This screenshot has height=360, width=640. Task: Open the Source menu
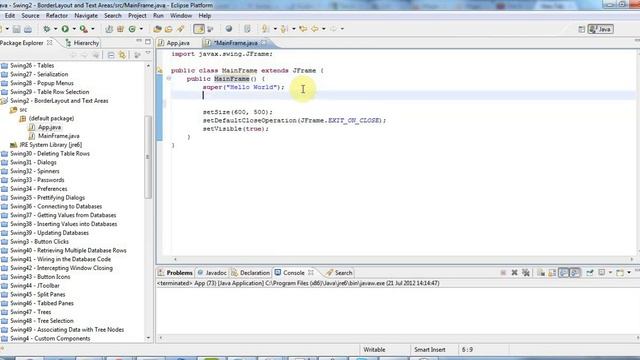(30, 16)
